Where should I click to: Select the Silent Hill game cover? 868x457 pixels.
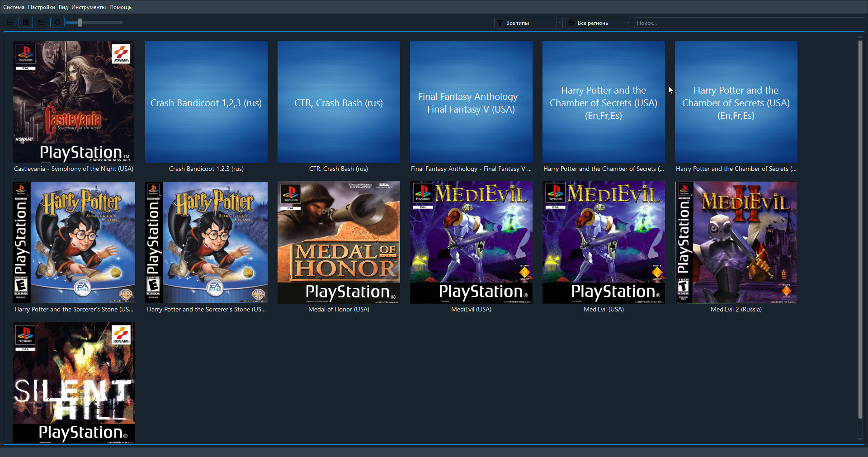coord(74,383)
